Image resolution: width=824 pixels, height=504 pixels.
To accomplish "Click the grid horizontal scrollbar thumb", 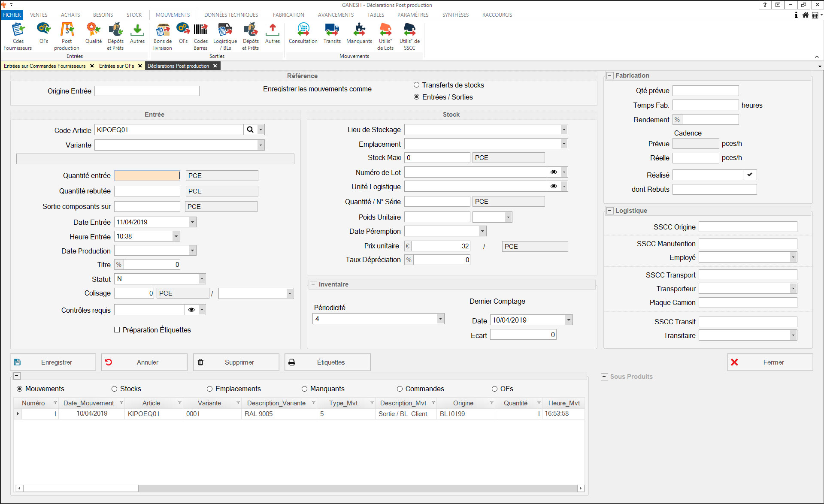I will point(80,488).
